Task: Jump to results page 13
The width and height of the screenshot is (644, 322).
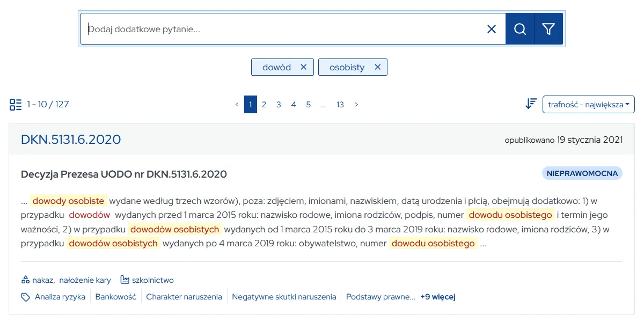Action: pos(340,104)
